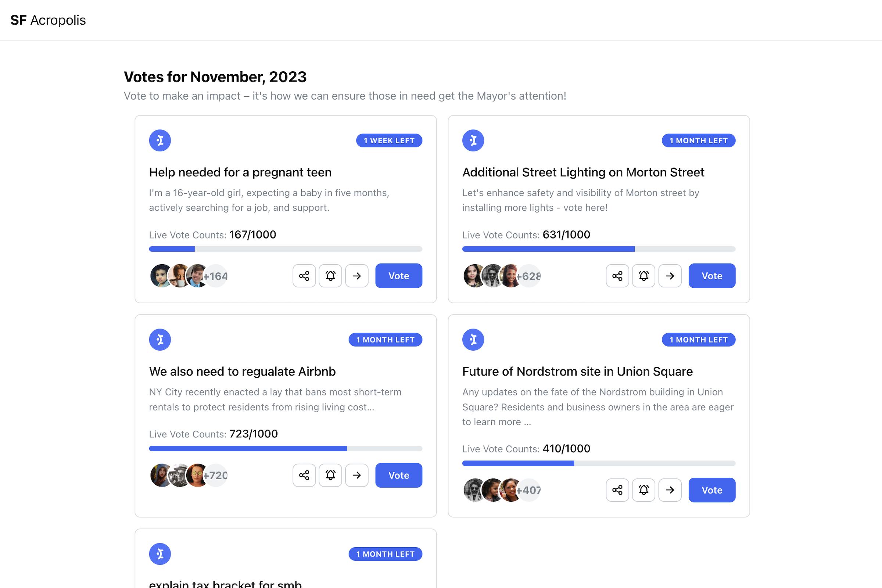The height and width of the screenshot is (588, 882).
Task: Go to Airbnb regulation details arrow
Action: 356,475
